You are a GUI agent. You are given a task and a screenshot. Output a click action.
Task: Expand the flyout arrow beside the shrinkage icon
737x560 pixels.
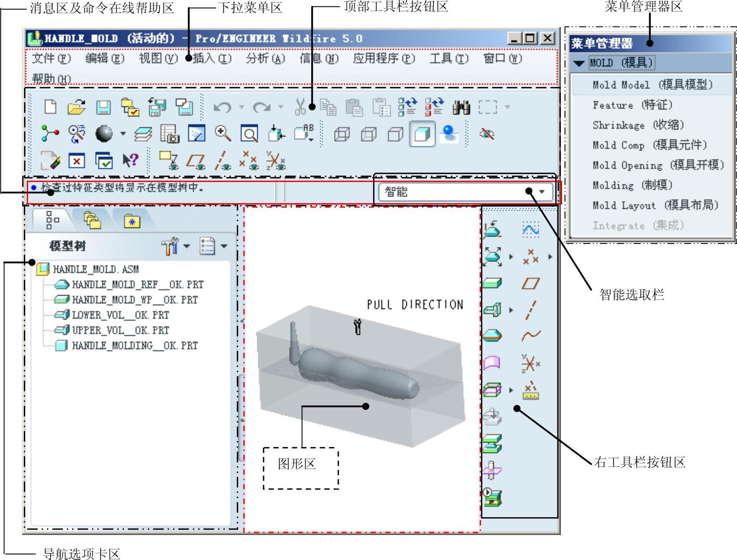[x=511, y=257]
